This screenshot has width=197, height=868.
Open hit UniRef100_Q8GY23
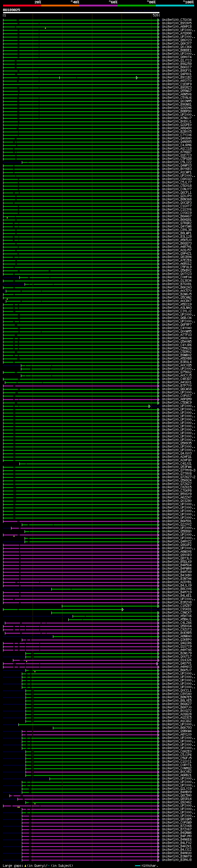[177, 40]
